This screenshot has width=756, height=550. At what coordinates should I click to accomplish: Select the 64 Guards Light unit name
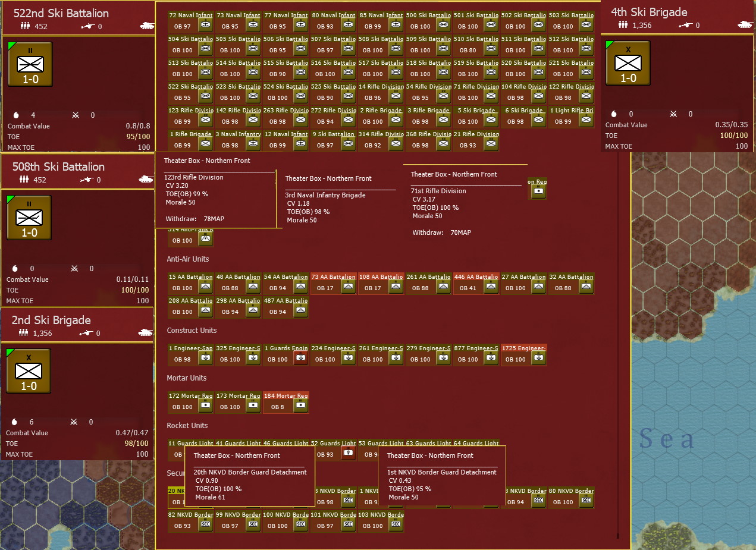coord(476,444)
